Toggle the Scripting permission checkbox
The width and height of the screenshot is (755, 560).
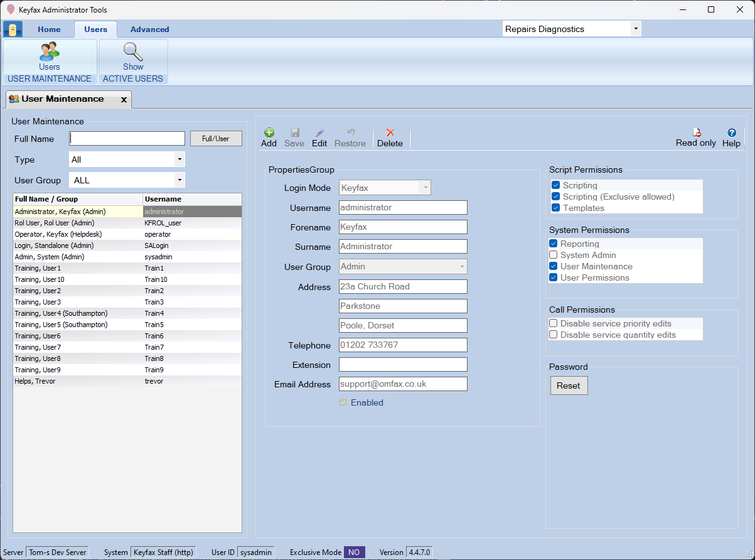(555, 185)
